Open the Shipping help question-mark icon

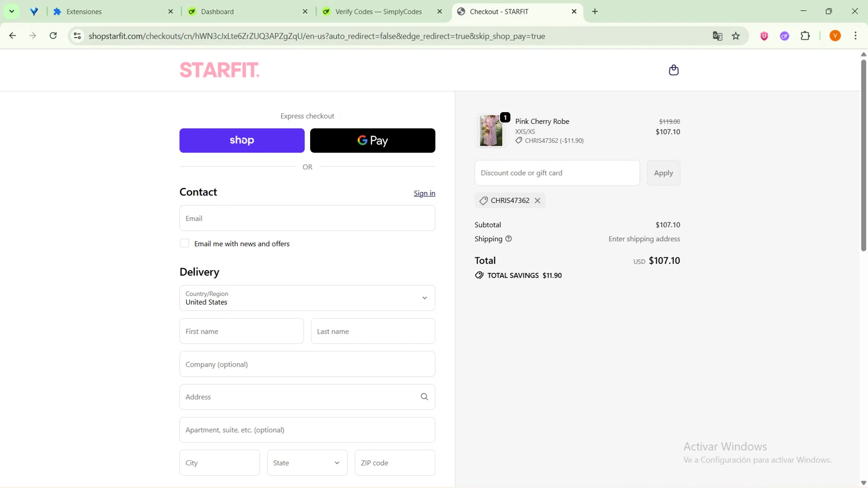(509, 239)
